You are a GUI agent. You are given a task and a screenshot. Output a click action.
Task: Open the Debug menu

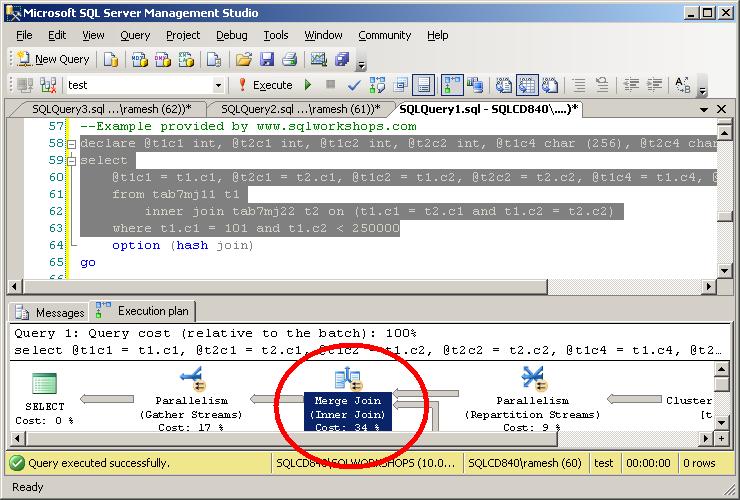point(232,35)
